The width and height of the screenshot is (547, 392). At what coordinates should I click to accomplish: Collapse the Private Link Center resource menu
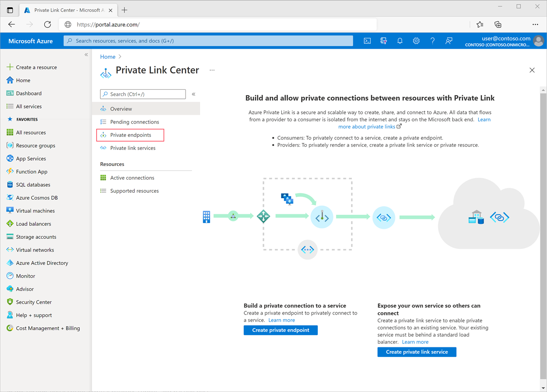[193, 94]
